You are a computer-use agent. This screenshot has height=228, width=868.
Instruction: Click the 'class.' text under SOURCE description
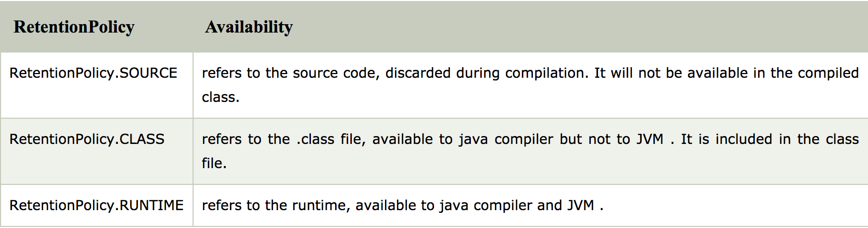[220, 97]
